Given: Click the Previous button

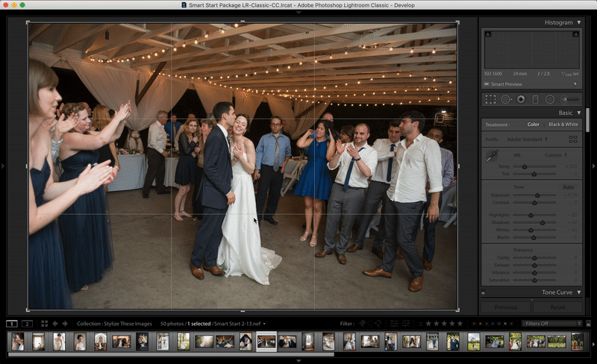Looking at the screenshot, I should [505, 307].
